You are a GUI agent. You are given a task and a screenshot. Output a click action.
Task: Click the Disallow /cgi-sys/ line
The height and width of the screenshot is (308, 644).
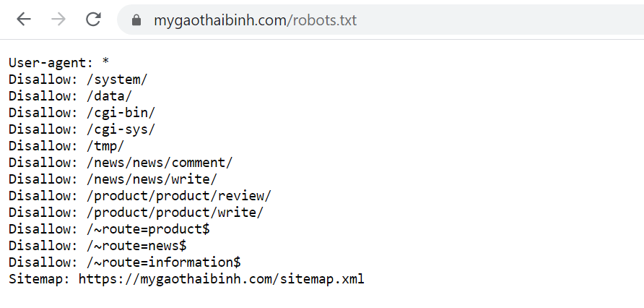(x=82, y=129)
